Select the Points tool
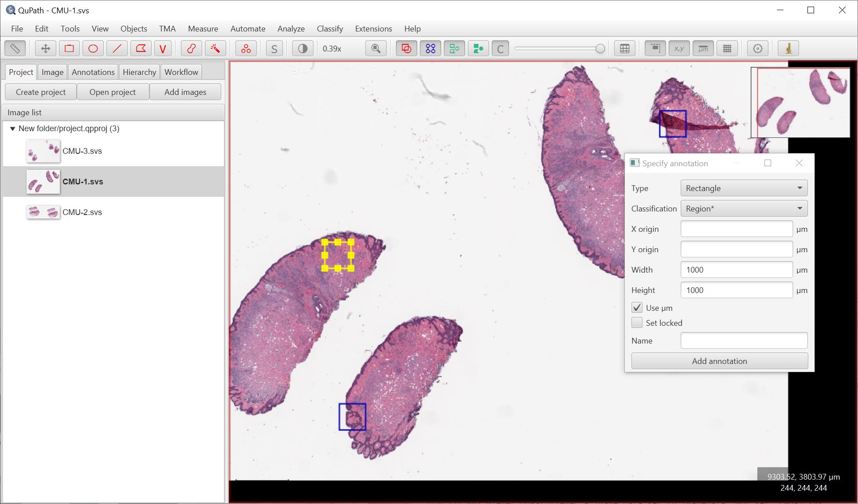The image size is (858, 504). point(246,48)
